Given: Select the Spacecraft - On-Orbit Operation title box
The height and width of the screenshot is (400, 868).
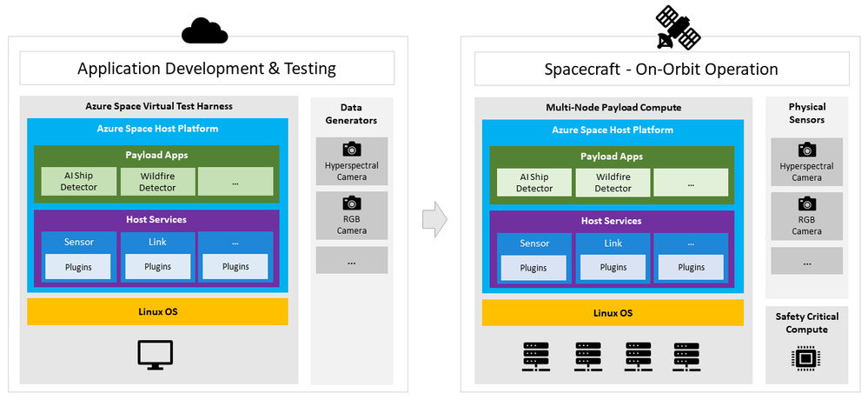Looking at the screenshot, I should 661,70.
